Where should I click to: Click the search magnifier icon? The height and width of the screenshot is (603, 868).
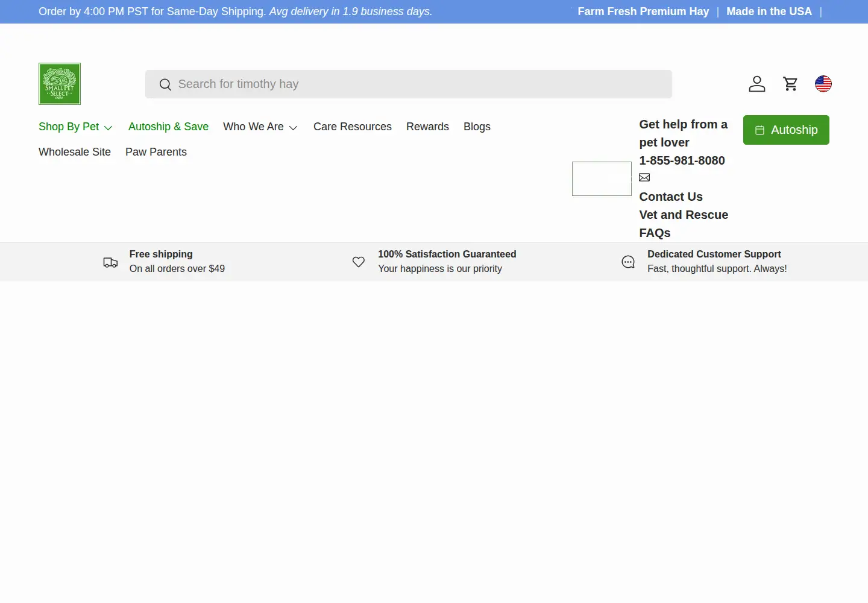(165, 84)
